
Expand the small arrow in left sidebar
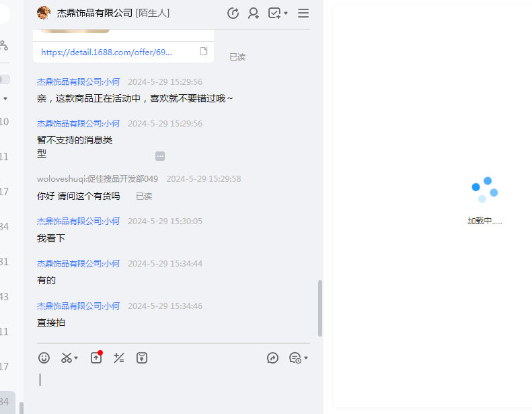click(5, 99)
